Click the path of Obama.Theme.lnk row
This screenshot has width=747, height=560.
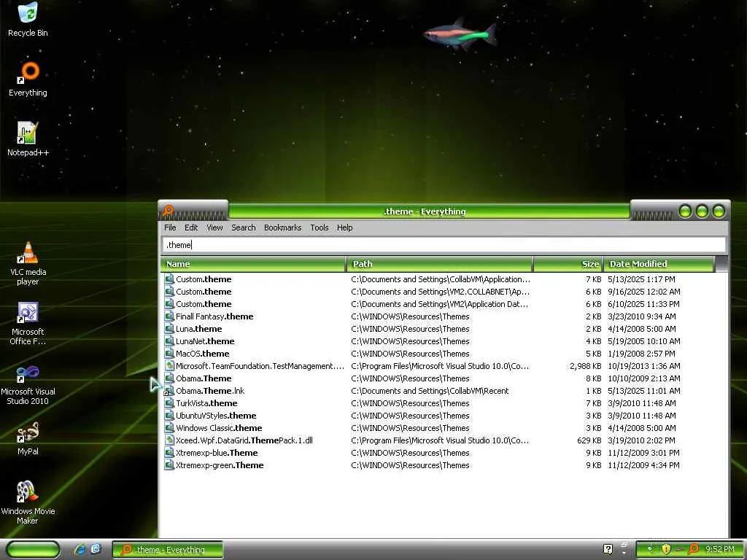click(430, 391)
